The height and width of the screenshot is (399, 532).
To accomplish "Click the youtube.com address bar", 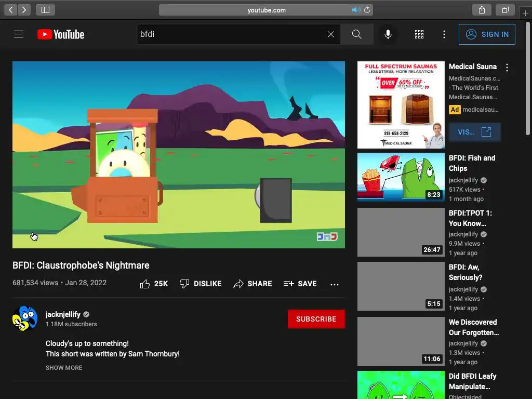I will 266,10.
